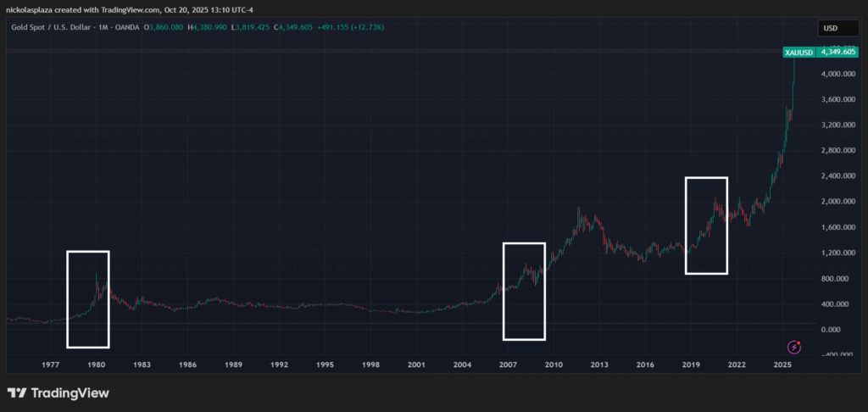Click the TradingView logo at bottom left
Screen dimensions: 868x412
point(58,393)
